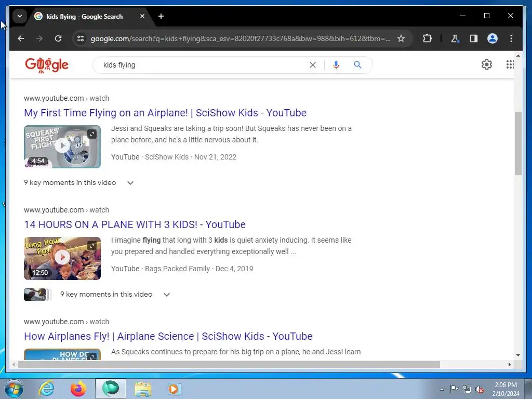532x399 pixels.
Task: Toggle the Chrome side panel
Action: [474, 38]
